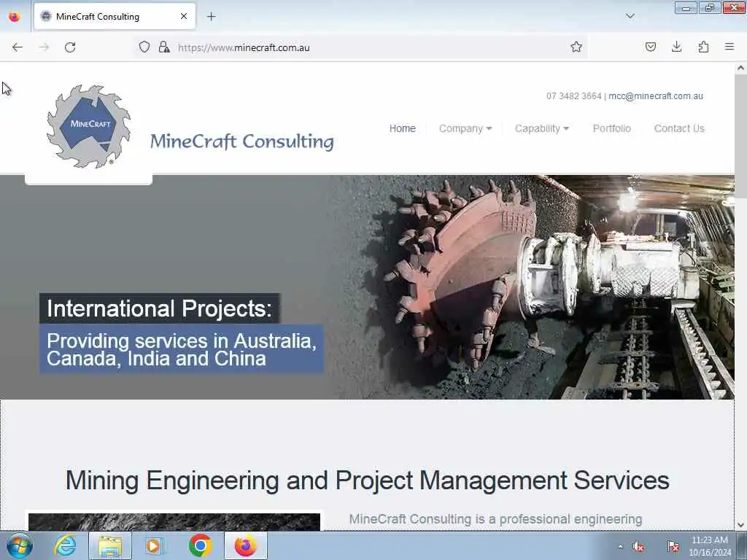Viewport: 747px width, 560px height.
Task: Expand the List all tabs chevron
Action: click(x=630, y=16)
